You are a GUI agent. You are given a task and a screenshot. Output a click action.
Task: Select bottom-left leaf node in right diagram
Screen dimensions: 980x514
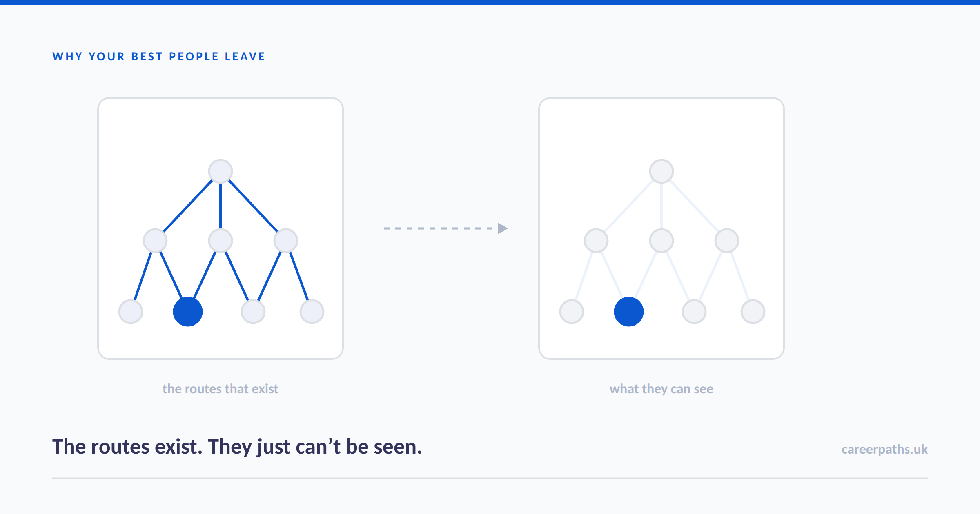pyautogui.click(x=572, y=312)
